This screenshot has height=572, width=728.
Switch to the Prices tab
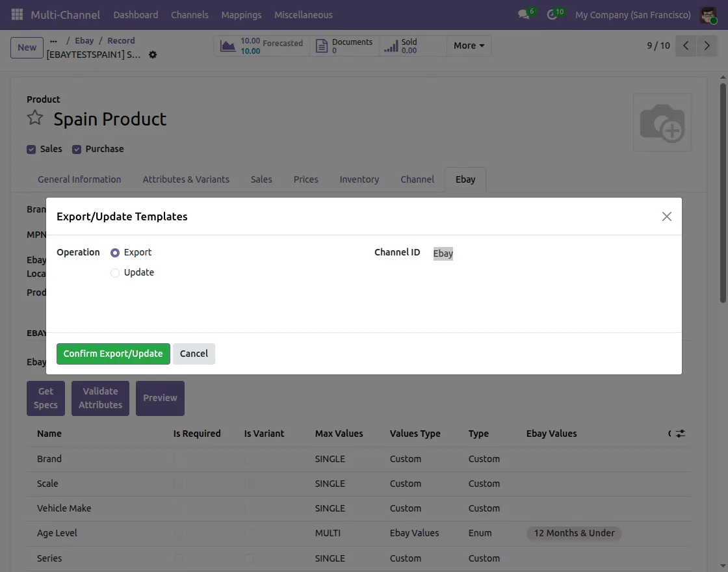point(306,179)
